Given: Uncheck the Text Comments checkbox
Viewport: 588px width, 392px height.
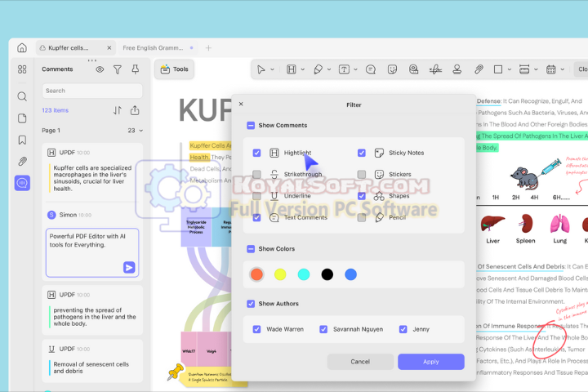Looking at the screenshot, I should pyautogui.click(x=256, y=217).
